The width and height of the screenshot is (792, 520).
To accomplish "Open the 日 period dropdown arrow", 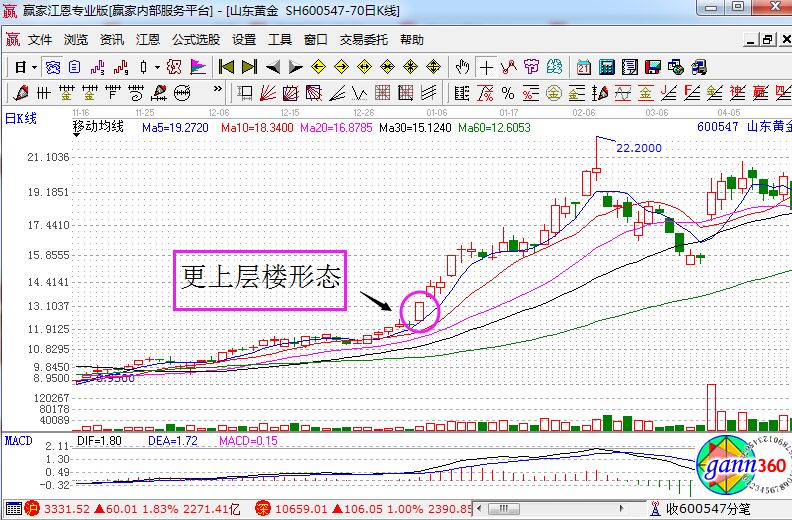I will [33, 67].
